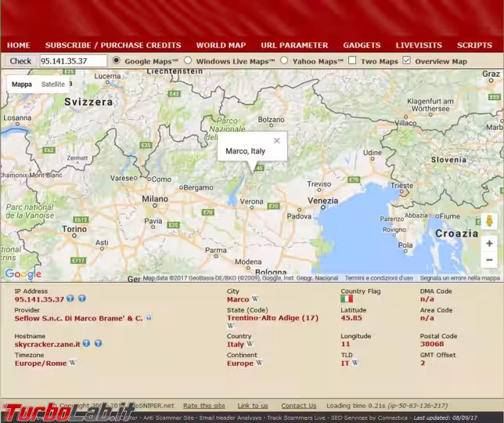Click the Trieste label on the map
This screenshot has height=423, width=504.
click(x=401, y=186)
